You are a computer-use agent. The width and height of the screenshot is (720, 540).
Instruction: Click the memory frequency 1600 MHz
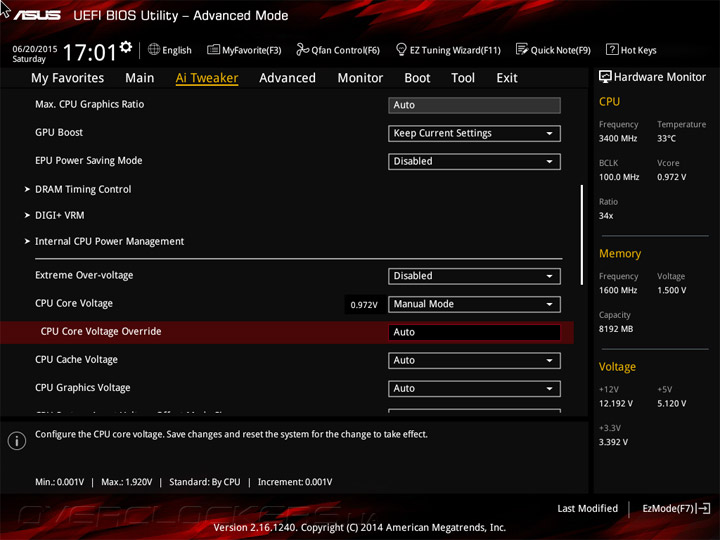click(x=618, y=290)
